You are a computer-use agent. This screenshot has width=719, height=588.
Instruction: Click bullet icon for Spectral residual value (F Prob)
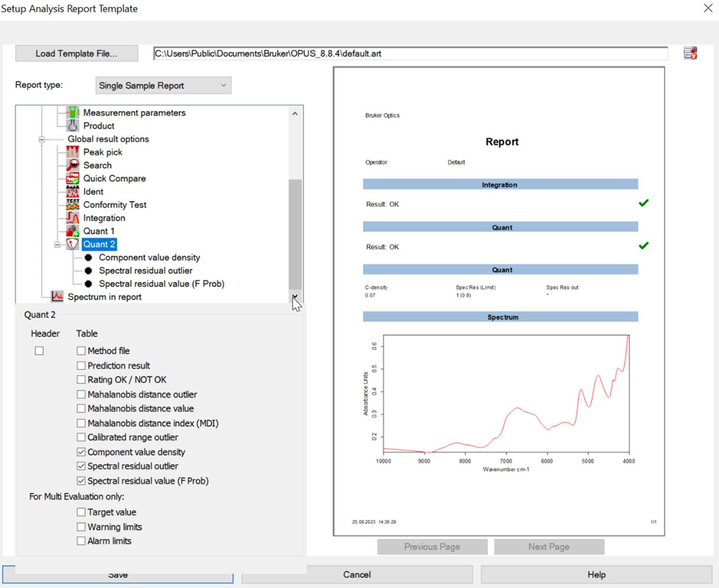(88, 284)
